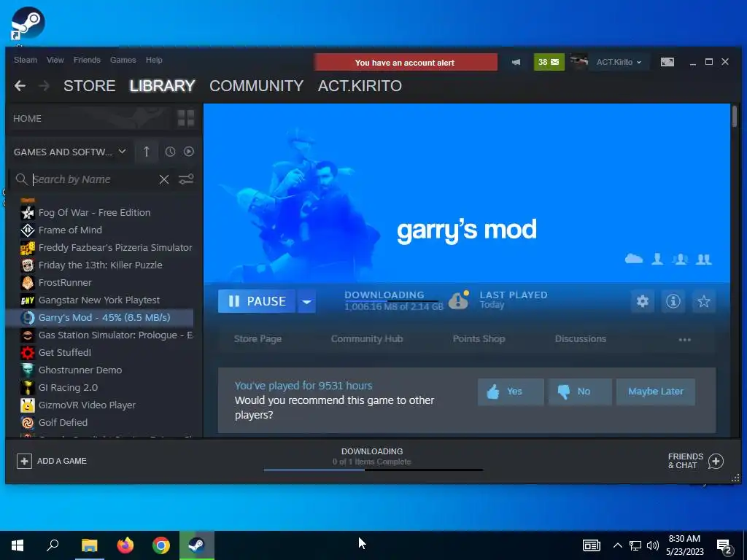Open the Community Hub link
Image resolution: width=747 pixels, height=560 pixels.
point(367,338)
